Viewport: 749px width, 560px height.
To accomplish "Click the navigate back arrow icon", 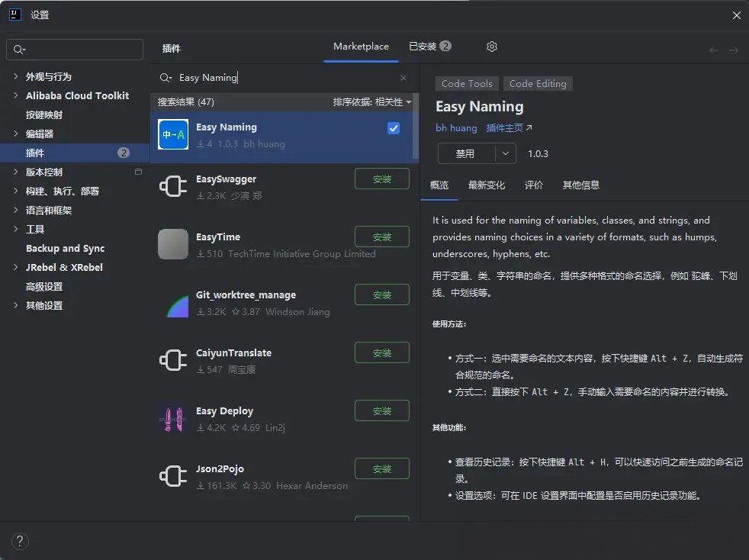I will click(714, 50).
